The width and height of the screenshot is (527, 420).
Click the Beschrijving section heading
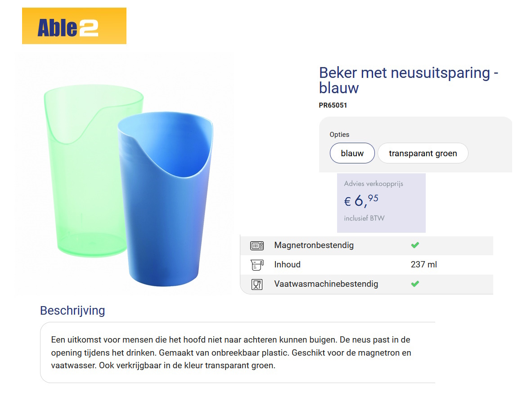click(x=72, y=311)
